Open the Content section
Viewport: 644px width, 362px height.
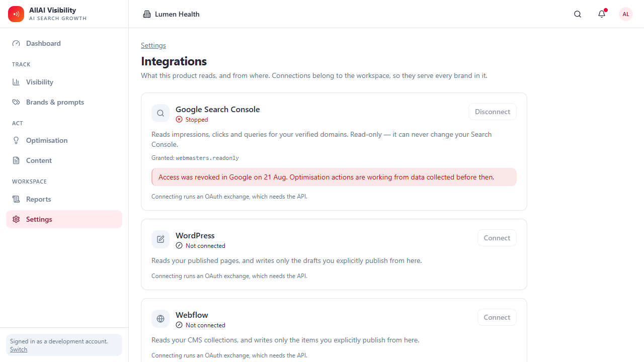[x=64, y=160]
